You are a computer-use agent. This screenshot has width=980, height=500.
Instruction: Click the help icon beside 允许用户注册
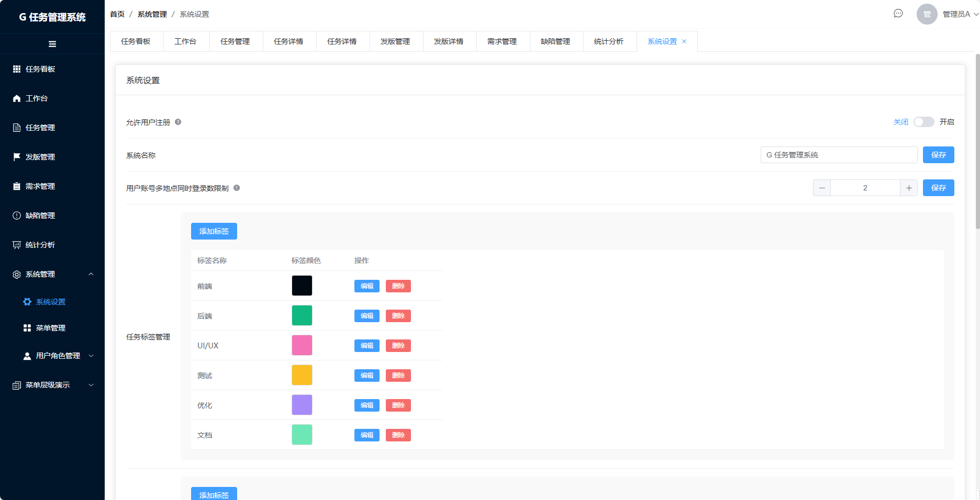(178, 122)
